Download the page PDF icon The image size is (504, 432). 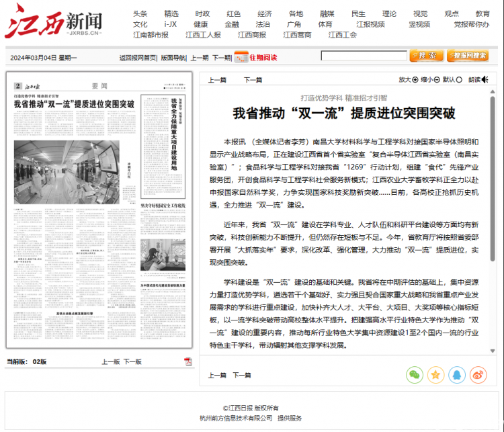click(x=188, y=361)
